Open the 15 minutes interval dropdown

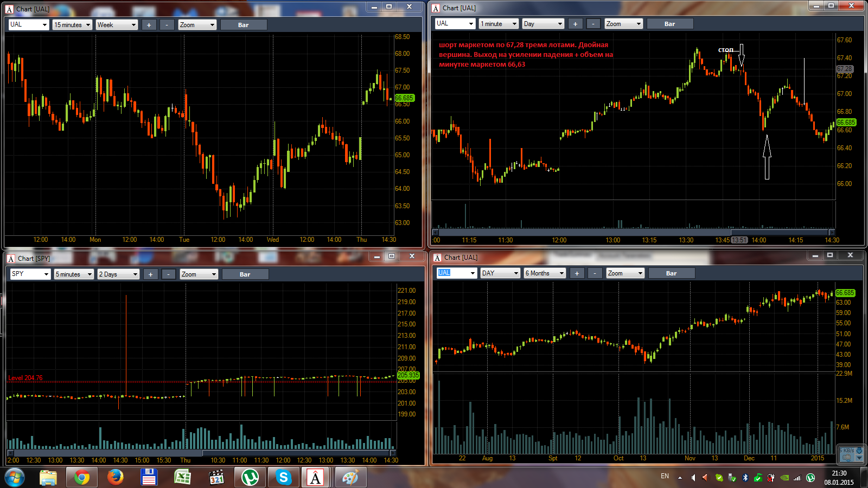[x=72, y=25]
